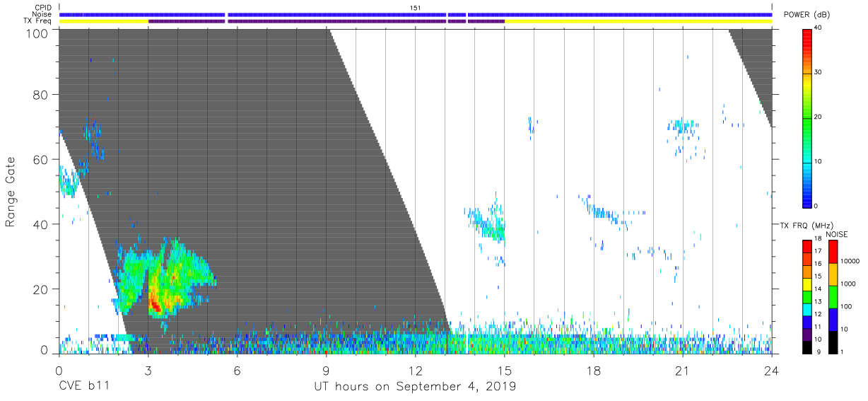Image resolution: width=868 pixels, height=401 pixels.
Task: Click the 14 label on TX FRQ scale
Action: coord(819,289)
